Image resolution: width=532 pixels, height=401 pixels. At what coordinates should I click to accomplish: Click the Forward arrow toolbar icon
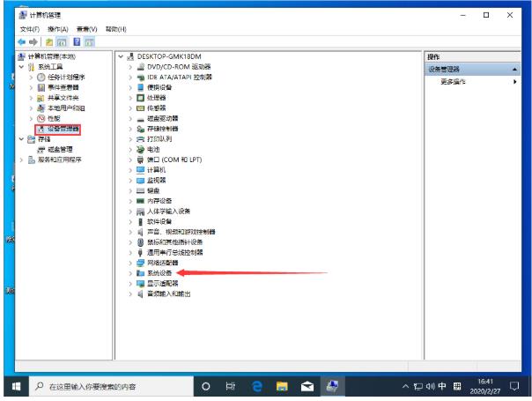click(33, 42)
